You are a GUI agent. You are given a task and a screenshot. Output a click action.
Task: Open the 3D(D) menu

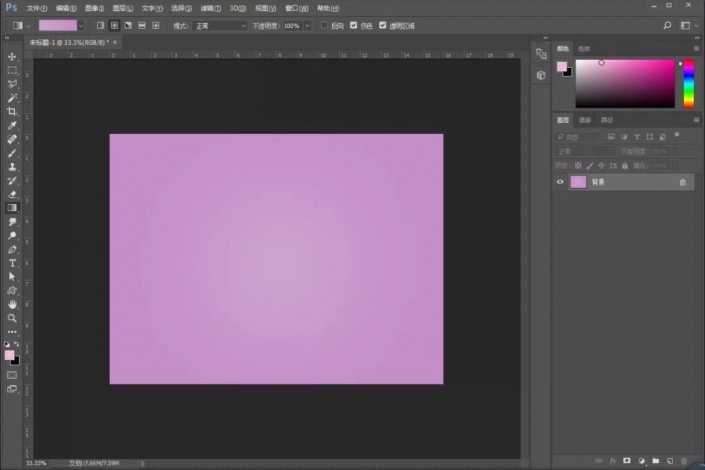coord(237,8)
